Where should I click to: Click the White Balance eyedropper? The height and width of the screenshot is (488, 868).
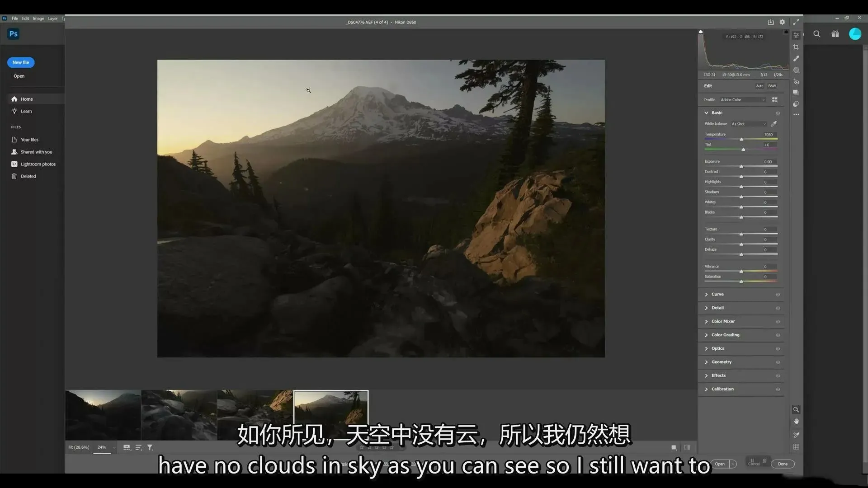[x=774, y=124]
